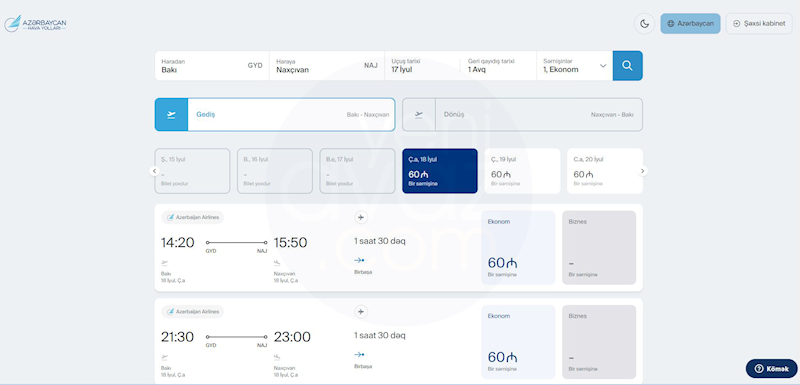Open the Azərbaycan language selector
Screen dimensions: 800x385
click(690, 23)
